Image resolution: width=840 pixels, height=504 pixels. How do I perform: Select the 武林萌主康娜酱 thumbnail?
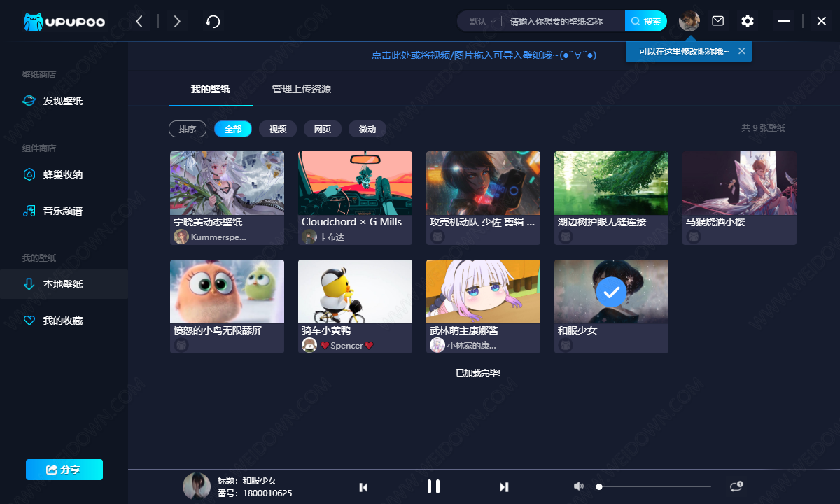(x=483, y=291)
